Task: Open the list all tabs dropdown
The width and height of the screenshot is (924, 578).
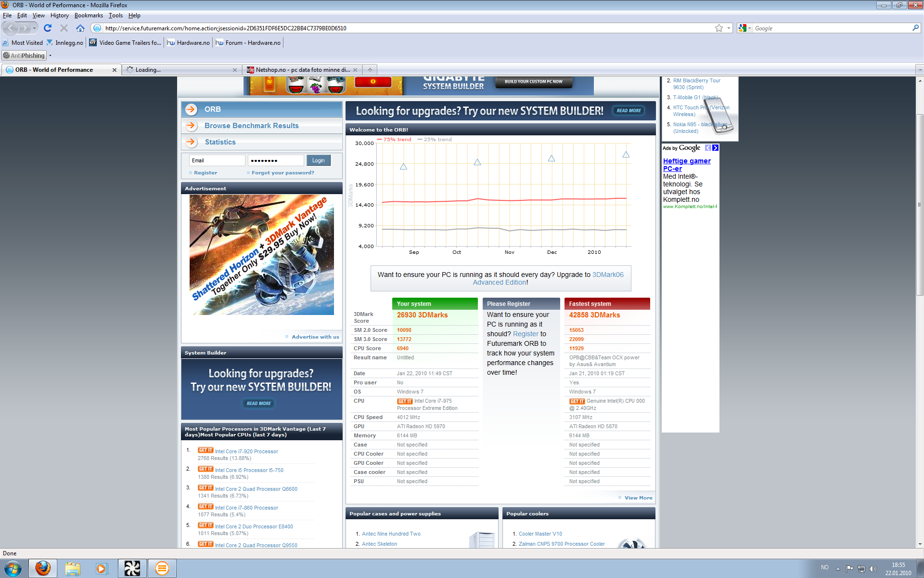Action: pos(920,70)
